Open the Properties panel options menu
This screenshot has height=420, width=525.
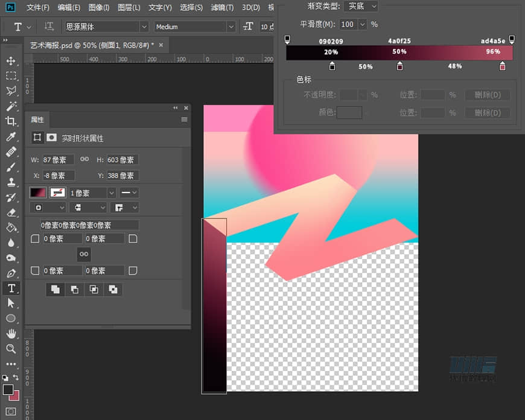click(x=184, y=119)
